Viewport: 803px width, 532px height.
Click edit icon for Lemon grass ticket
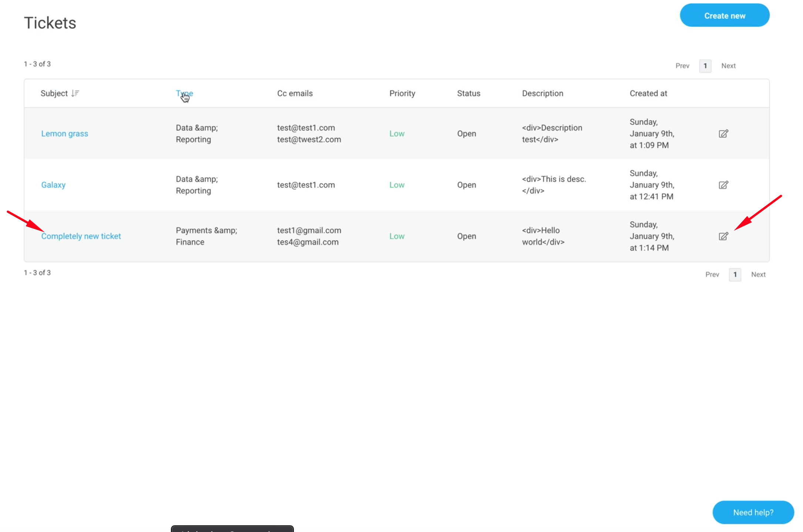(x=723, y=134)
